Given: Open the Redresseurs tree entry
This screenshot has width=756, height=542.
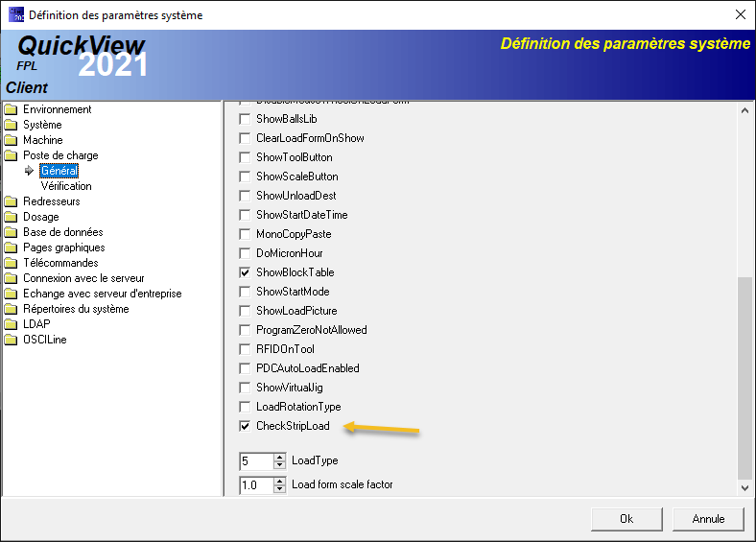Looking at the screenshot, I should point(52,201).
